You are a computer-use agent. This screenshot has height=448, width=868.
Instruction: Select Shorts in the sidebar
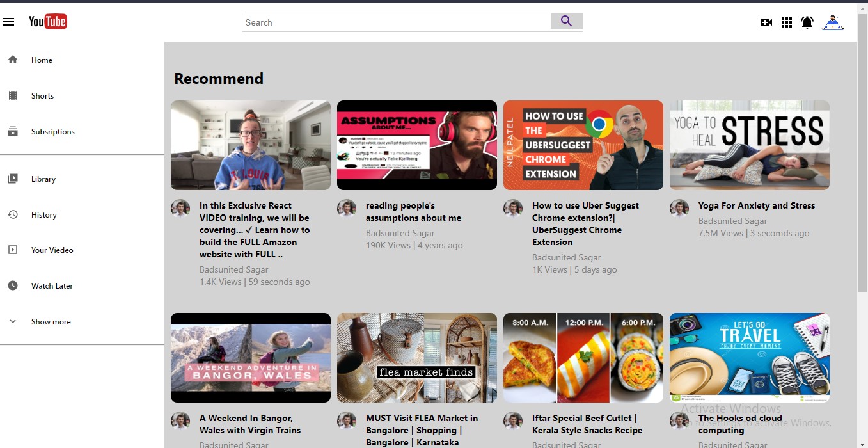(42, 96)
